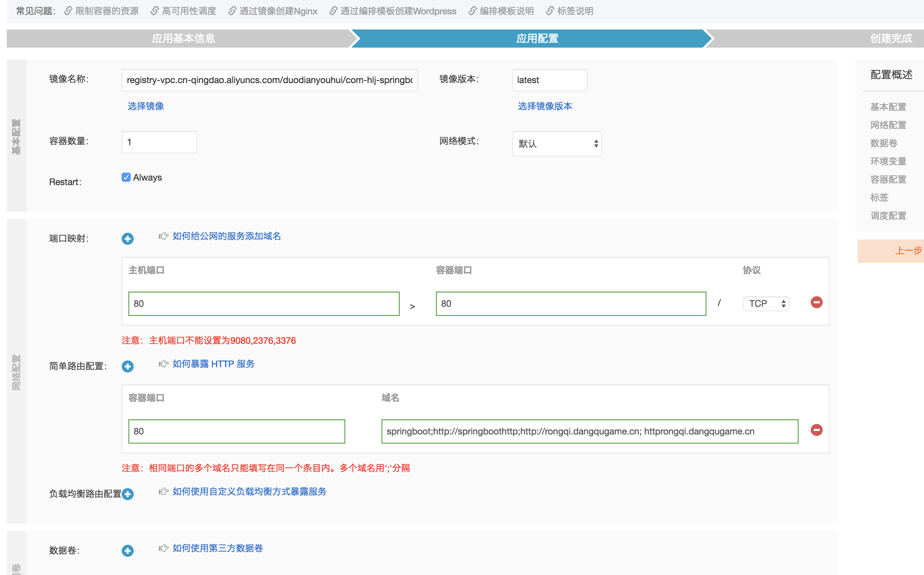
Task: Open the 标签说明 FAQ link
Action: (x=575, y=11)
